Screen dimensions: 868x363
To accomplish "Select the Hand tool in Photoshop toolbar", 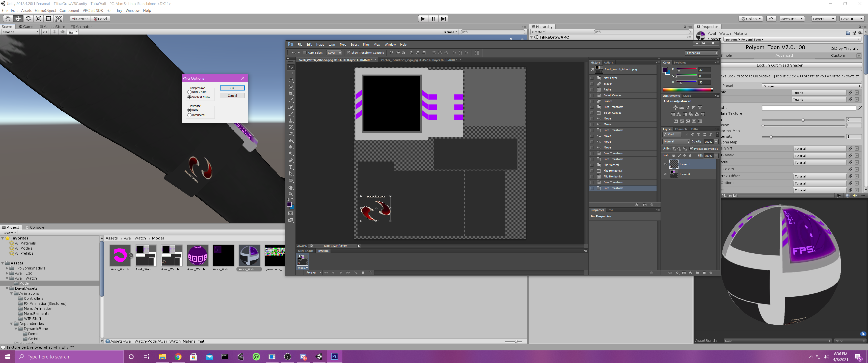I will (290, 188).
